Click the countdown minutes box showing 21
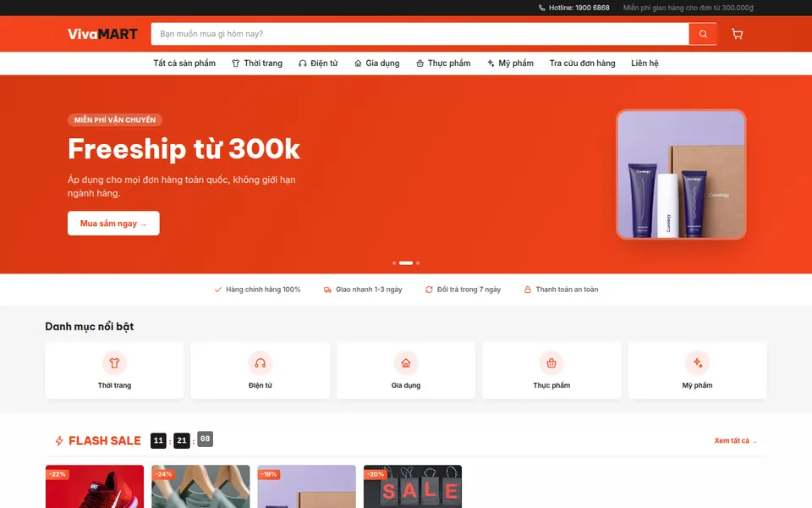This screenshot has height=508, width=812. coord(182,440)
